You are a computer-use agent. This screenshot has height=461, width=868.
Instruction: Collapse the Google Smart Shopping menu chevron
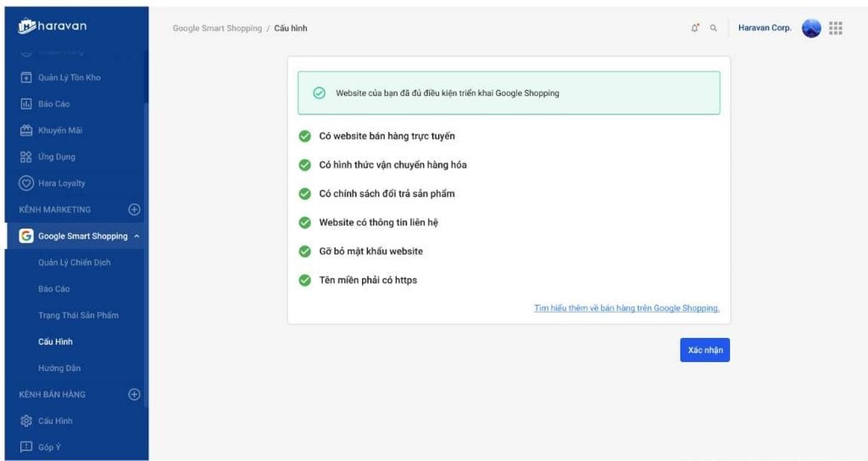coord(136,236)
